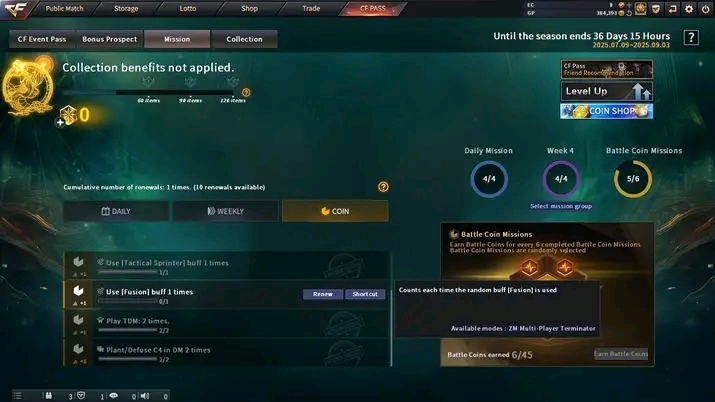The width and height of the screenshot is (715, 402).
Task: Switch to the WEEKLY missions tab
Action: tap(226, 211)
